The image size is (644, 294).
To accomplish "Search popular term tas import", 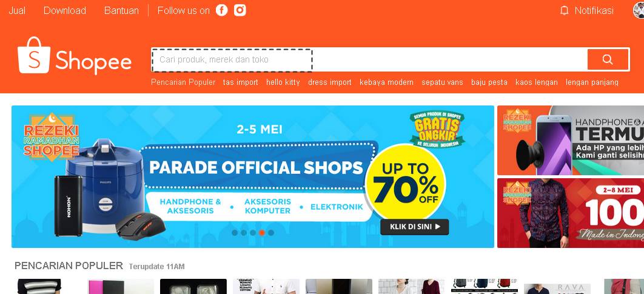I will [241, 82].
